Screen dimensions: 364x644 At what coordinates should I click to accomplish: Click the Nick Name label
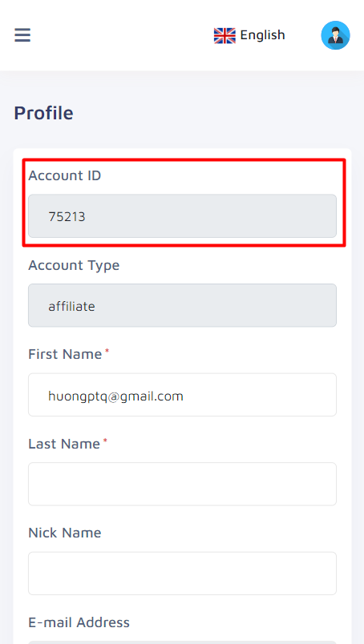(65, 533)
